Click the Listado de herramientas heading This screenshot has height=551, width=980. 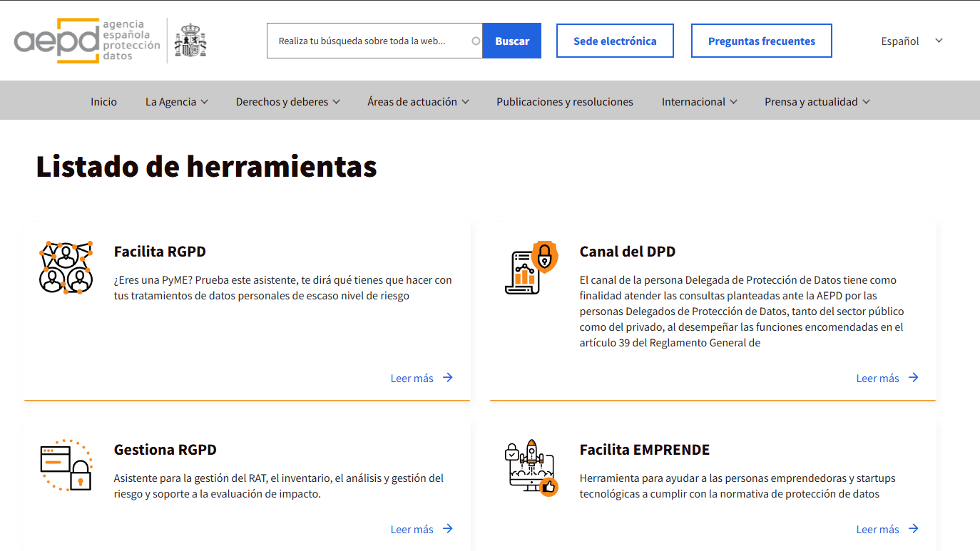tap(206, 166)
